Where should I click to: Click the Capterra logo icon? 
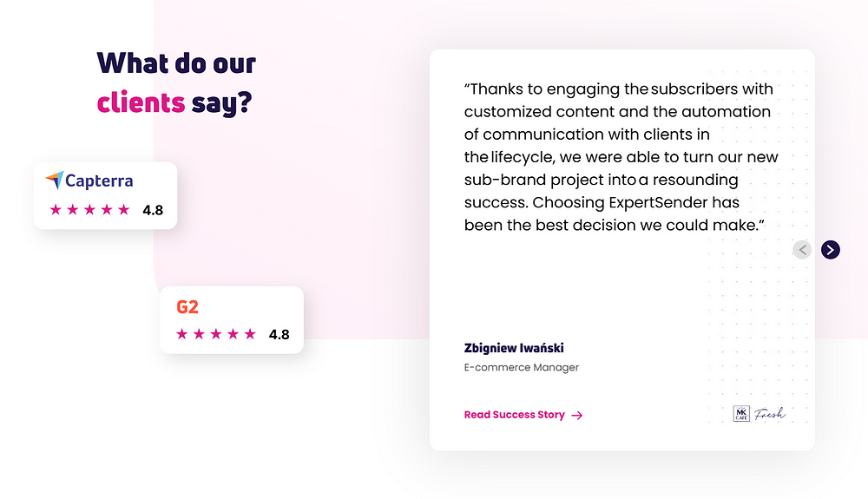click(x=55, y=180)
